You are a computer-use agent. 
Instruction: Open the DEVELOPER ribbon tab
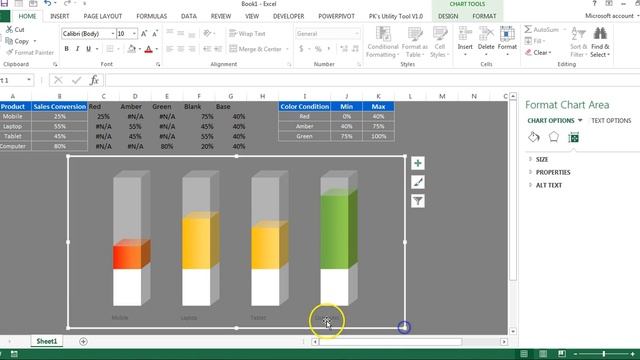coord(289,16)
